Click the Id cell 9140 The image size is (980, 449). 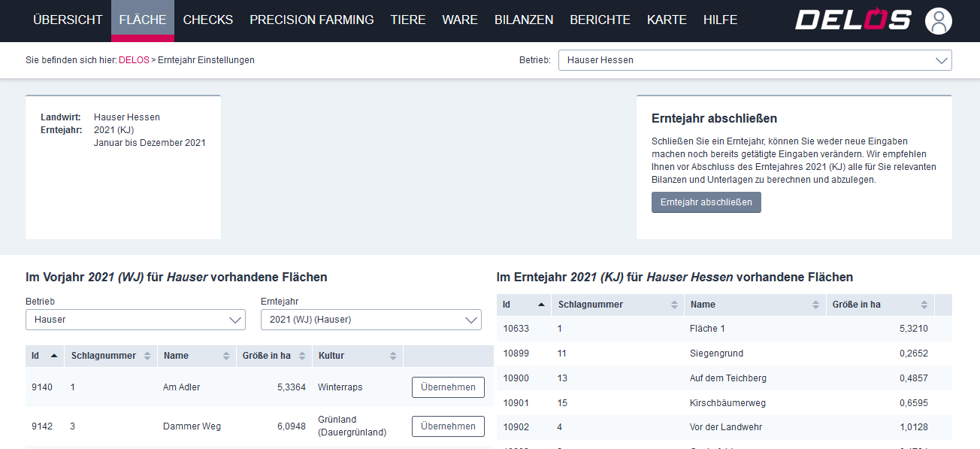pyautogui.click(x=42, y=387)
